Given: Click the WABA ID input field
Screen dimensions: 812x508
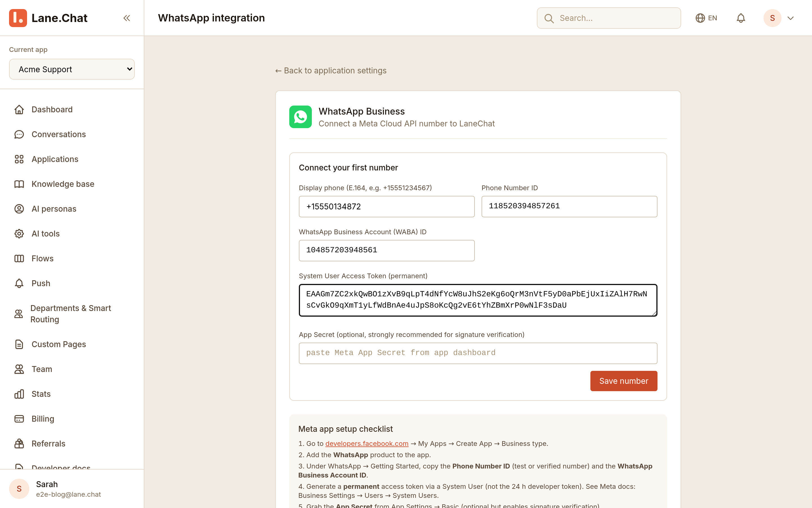Looking at the screenshot, I should coord(387,251).
